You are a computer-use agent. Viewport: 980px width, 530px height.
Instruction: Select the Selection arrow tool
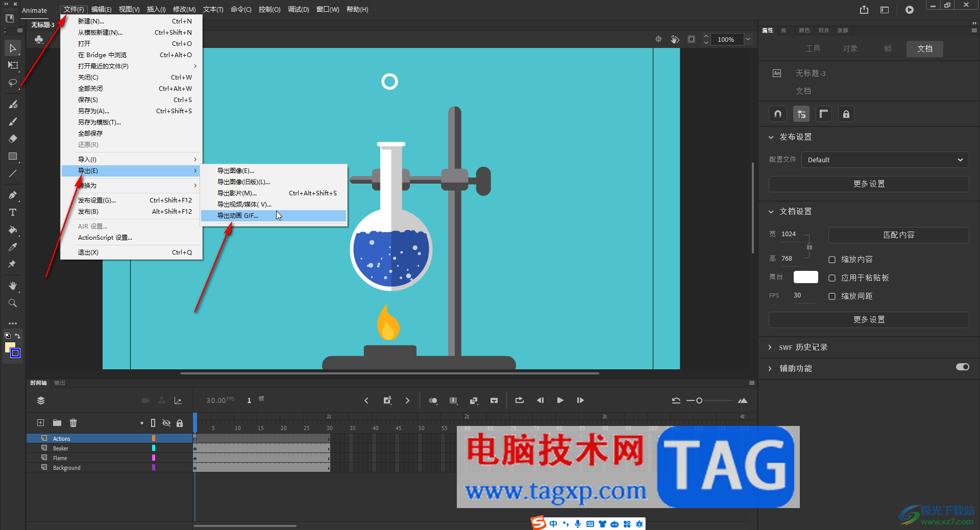point(13,48)
